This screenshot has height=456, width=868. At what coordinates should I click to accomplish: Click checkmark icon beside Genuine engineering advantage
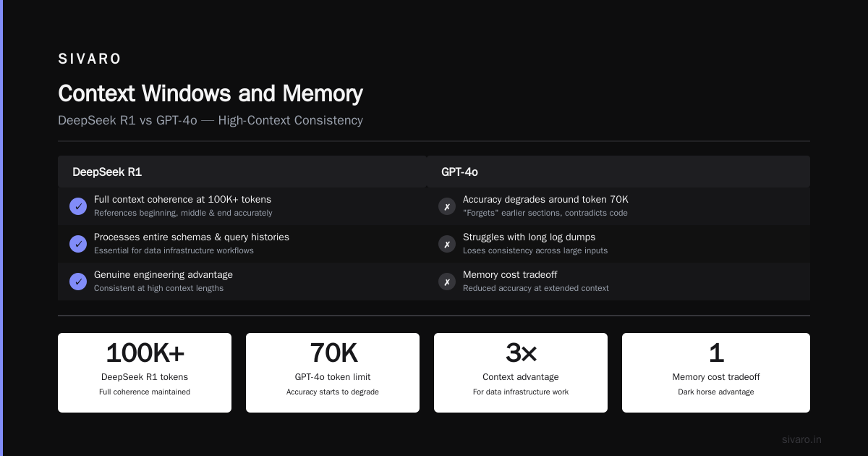point(78,282)
